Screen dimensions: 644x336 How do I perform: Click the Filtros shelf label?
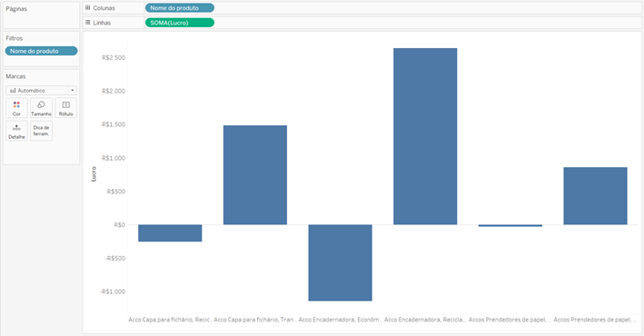(14, 38)
